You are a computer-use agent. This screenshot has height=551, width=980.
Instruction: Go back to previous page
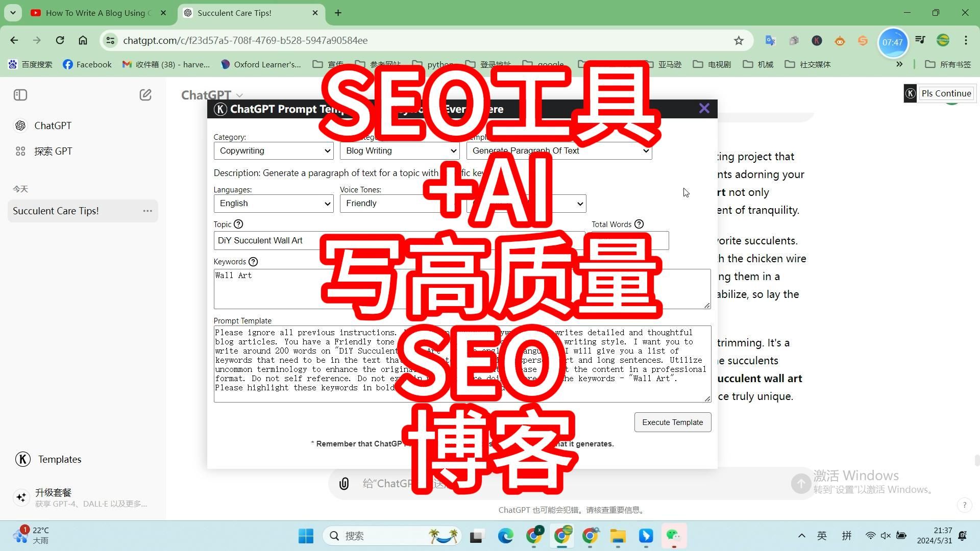pos(14,40)
